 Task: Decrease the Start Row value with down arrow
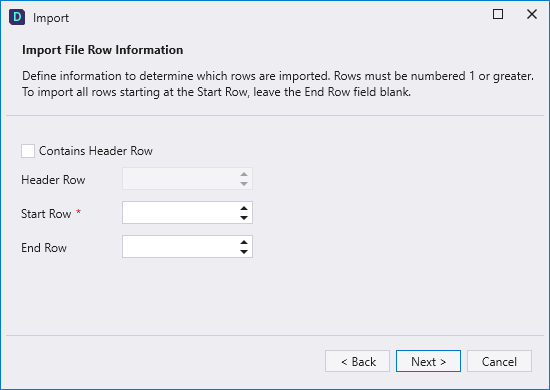[x=244, y=218]
